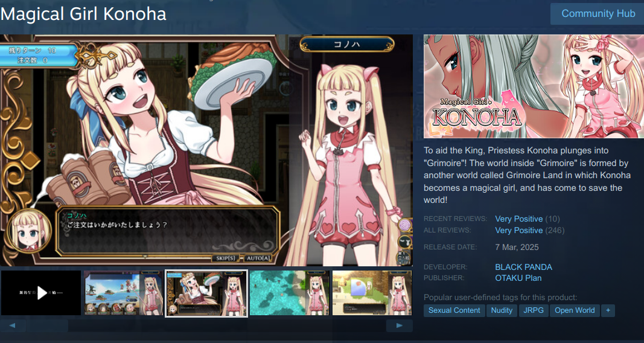Screen dimensions: 644x343
Task: Open the Community Hub
Action: click(x=598, y=13)
